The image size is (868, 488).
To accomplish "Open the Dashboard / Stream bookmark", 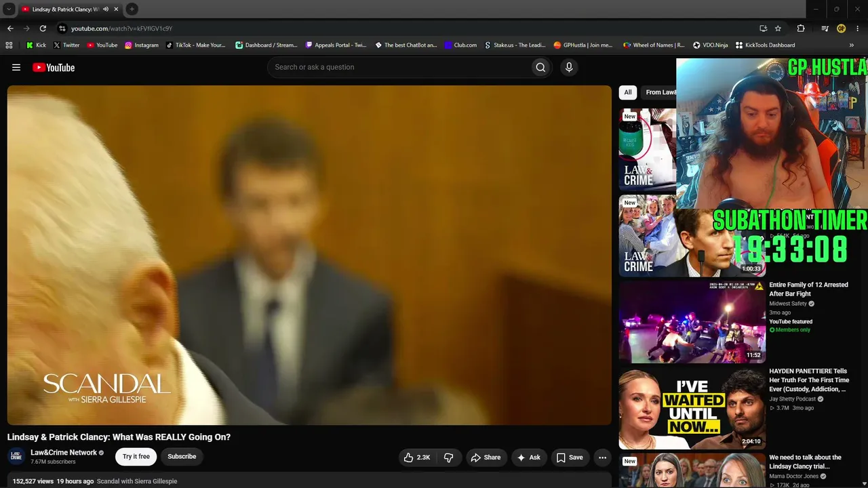I will pos(267,45).
